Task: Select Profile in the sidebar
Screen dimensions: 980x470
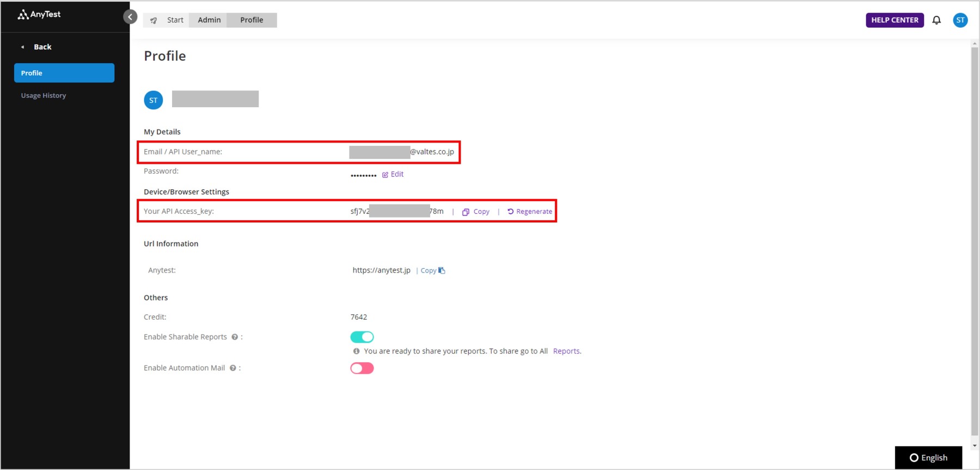Action: (64, 73)
